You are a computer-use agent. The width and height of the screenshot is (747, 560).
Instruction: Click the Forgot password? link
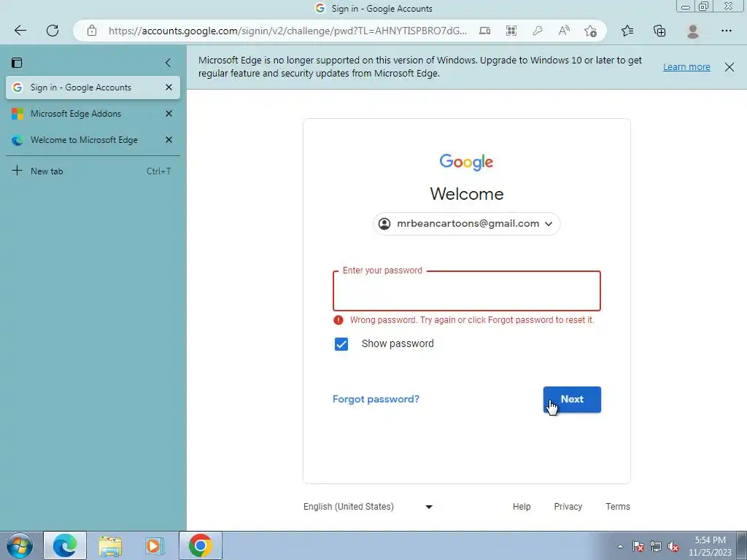tap(376, 399)
